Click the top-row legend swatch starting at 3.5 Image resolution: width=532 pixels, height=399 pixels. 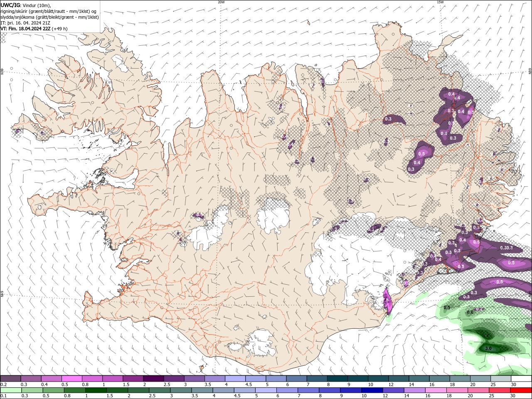click(x=214, y=379)
